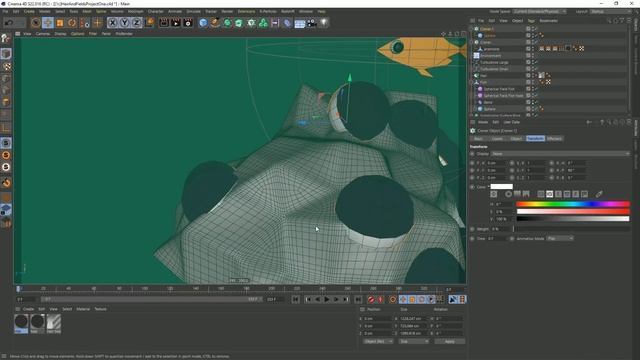Select the Spline Pen tool
Viewport: 640px width, 360px height.
pos(215,23)
